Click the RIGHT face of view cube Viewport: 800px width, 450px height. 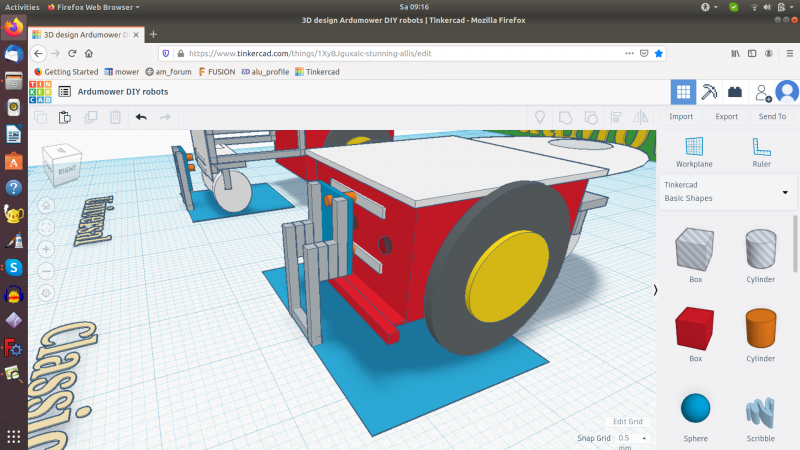66,170
